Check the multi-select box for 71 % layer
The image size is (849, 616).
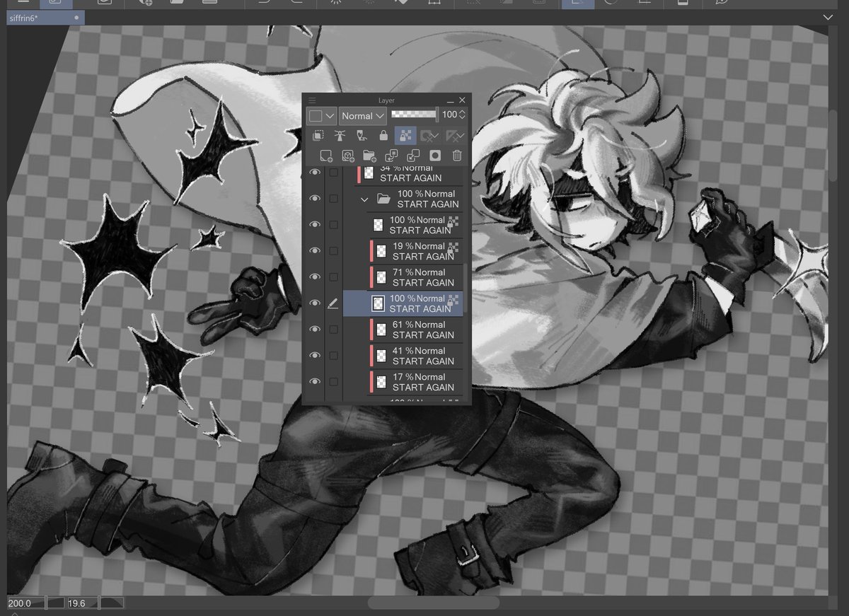(x=333, y=277)
